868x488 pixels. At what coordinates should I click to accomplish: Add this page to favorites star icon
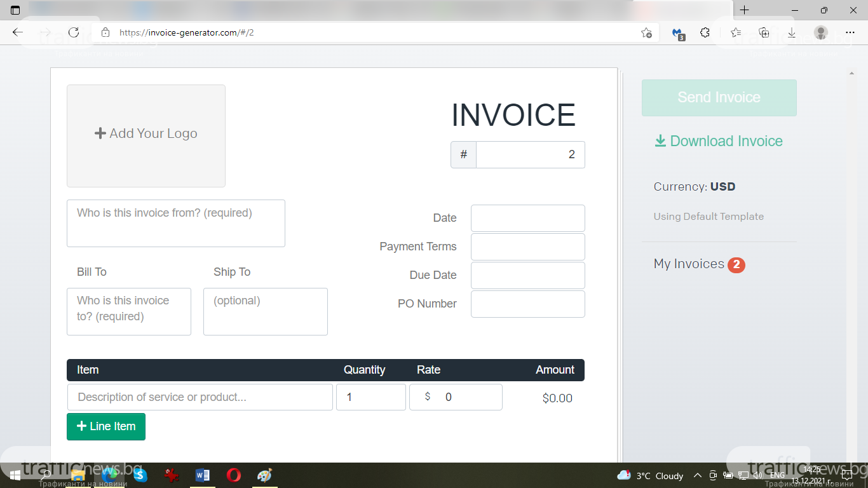pos(646,32)
